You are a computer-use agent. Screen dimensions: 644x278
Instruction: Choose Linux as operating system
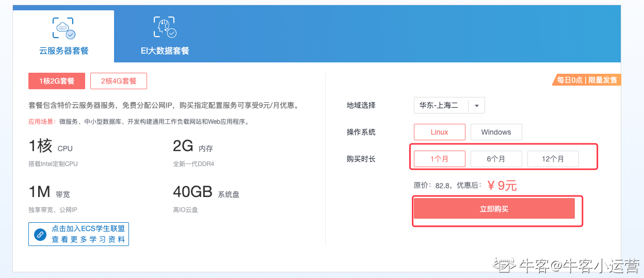[440, 132]
